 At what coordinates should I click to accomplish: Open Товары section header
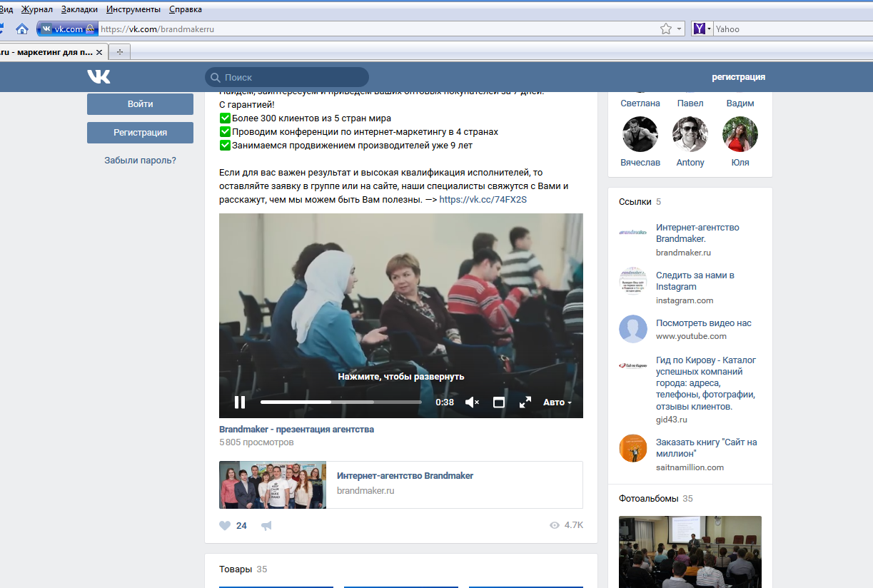click(x=236, y=569)
